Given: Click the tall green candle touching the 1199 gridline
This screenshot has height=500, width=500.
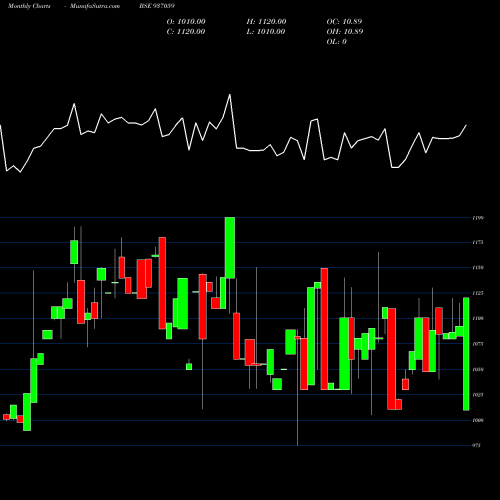Looking at the screenshot, I should click(x=230, y=248).
